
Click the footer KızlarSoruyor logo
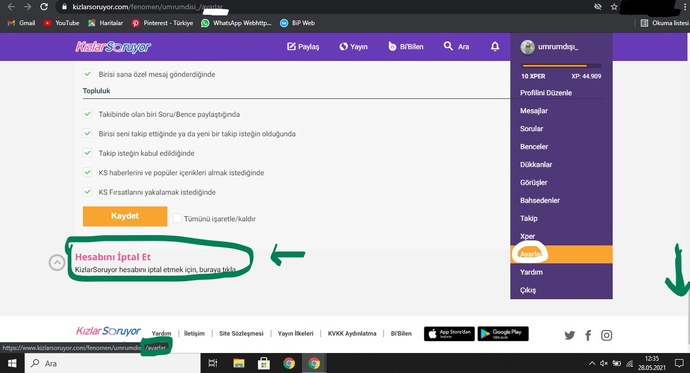(108, 331)
